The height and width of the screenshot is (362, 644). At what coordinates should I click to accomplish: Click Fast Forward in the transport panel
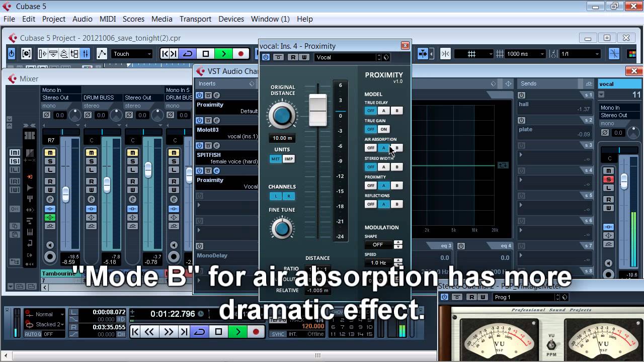(x=168, y=331)
